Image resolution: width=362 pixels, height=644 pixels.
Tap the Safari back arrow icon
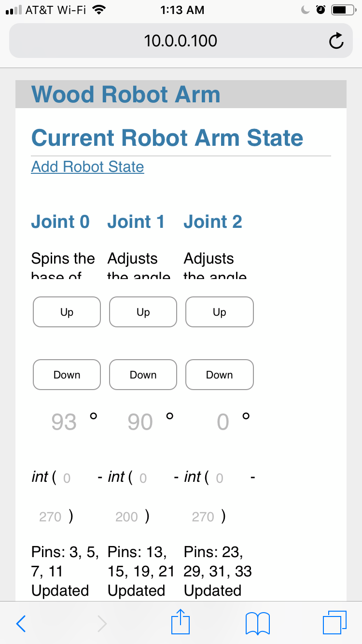click(x=21, y=623)
